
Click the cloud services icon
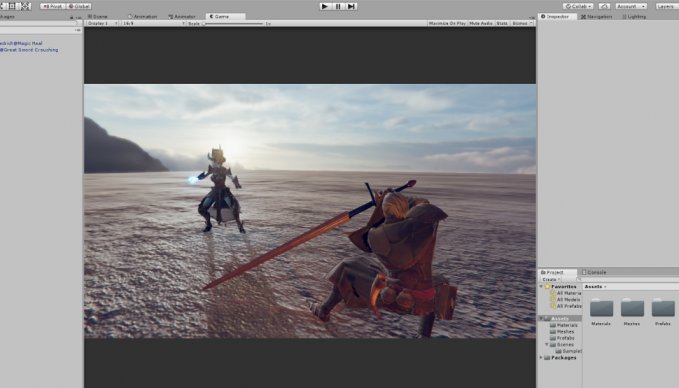pyautogui.click(x=605, y=6)
